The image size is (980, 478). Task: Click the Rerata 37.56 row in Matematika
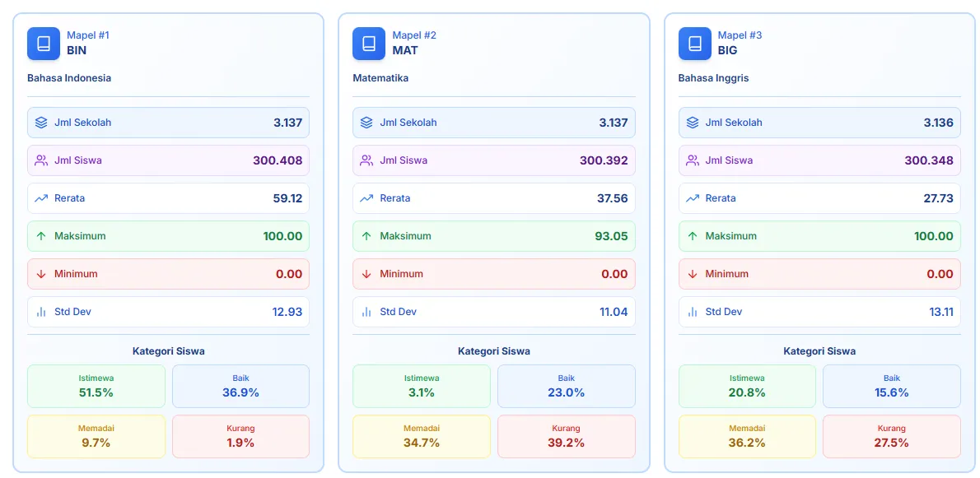click(493, 198)
